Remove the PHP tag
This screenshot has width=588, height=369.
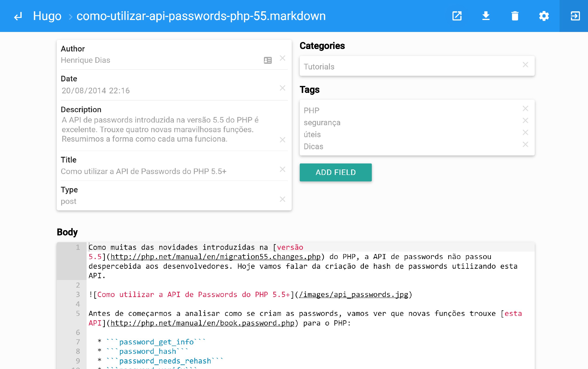tap(525, 108)
